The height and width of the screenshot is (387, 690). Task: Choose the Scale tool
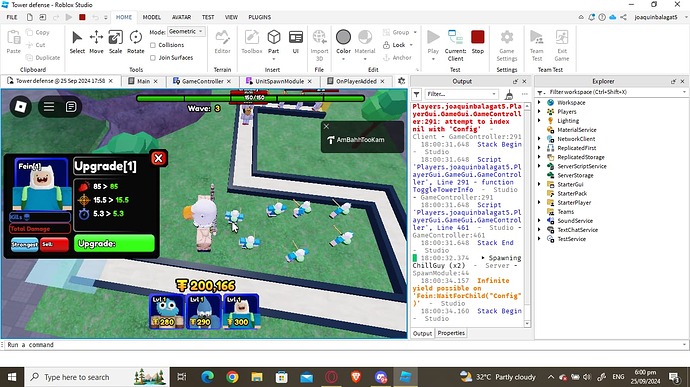(115, 42)
